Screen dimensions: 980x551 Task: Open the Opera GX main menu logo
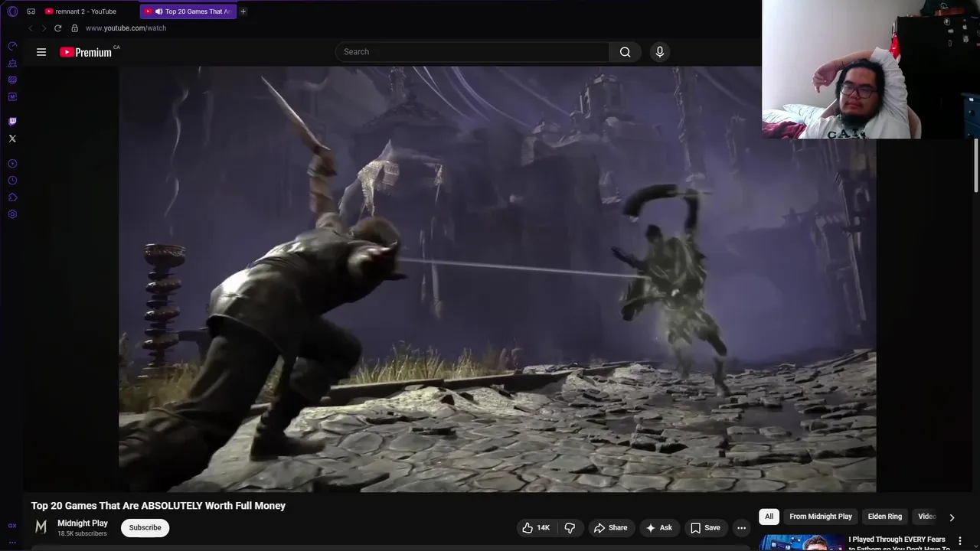[x=12, y=11]
